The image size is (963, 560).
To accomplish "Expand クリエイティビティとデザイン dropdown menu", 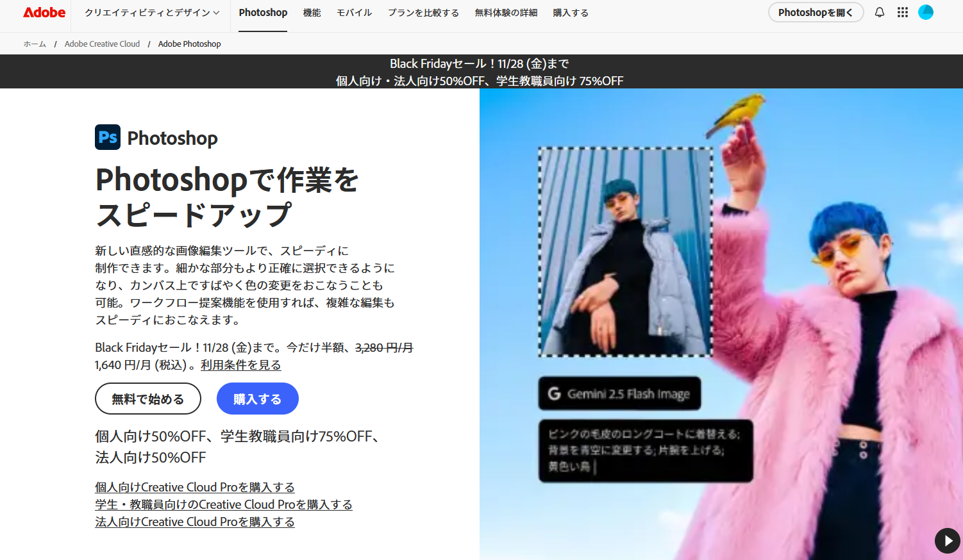I will coord(152,13).
